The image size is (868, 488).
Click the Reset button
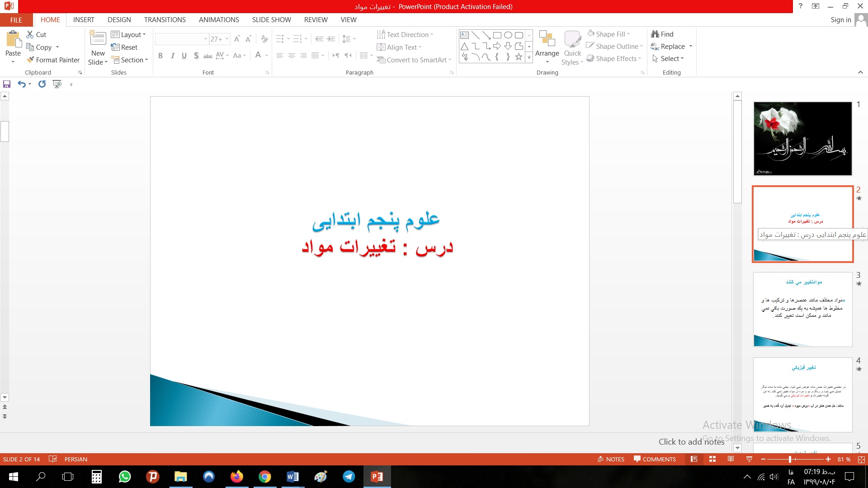(124, 47)
